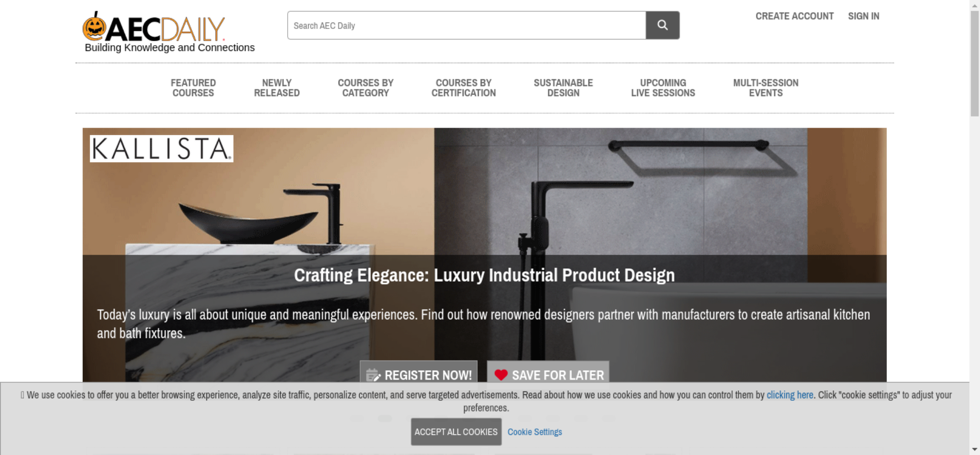Click the Crafting Elegance course title
This screenshot has width=980, height=455.
484,275
